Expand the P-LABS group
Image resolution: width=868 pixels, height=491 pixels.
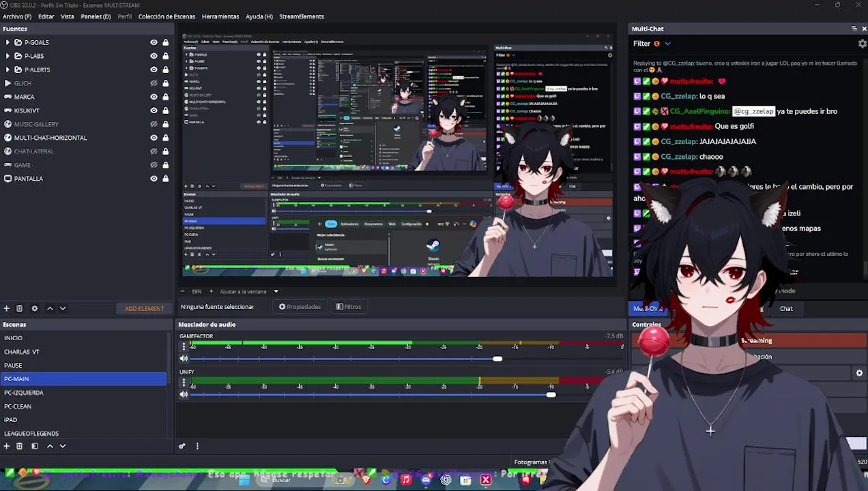pyautogui.click(x=8, y=56)
